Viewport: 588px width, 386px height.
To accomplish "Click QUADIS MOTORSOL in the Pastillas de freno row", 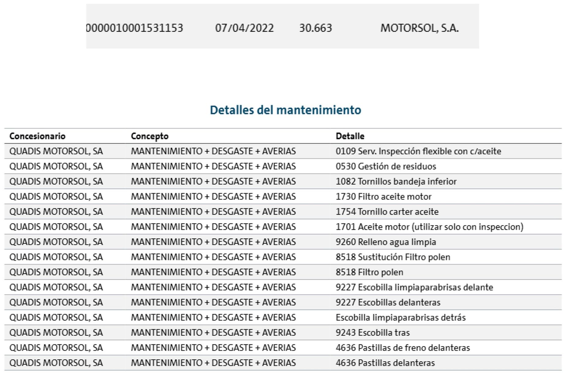I will click(x=56, y=348).
